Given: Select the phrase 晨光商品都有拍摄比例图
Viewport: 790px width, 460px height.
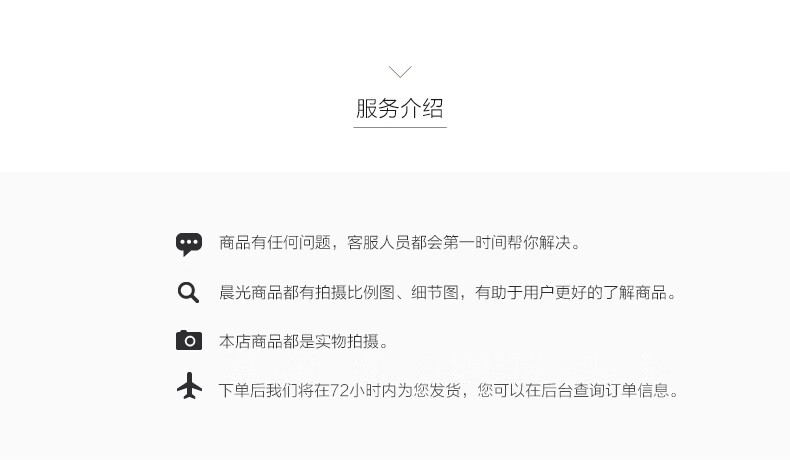Looking at the screenshot, I should coord(307,292).
